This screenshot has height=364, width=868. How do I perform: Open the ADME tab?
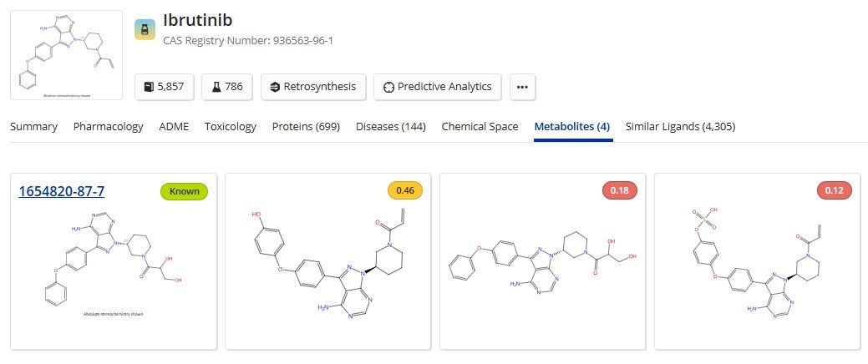tap(174, 127)
